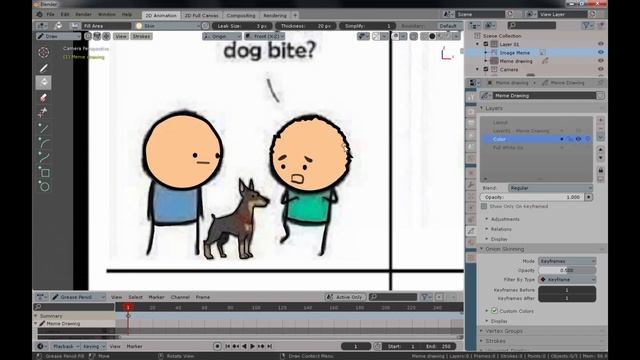Open the File menu
Image resolution: width=640 pixels, height=360 pixels.
pyautogui.click(x=50, y=15)
